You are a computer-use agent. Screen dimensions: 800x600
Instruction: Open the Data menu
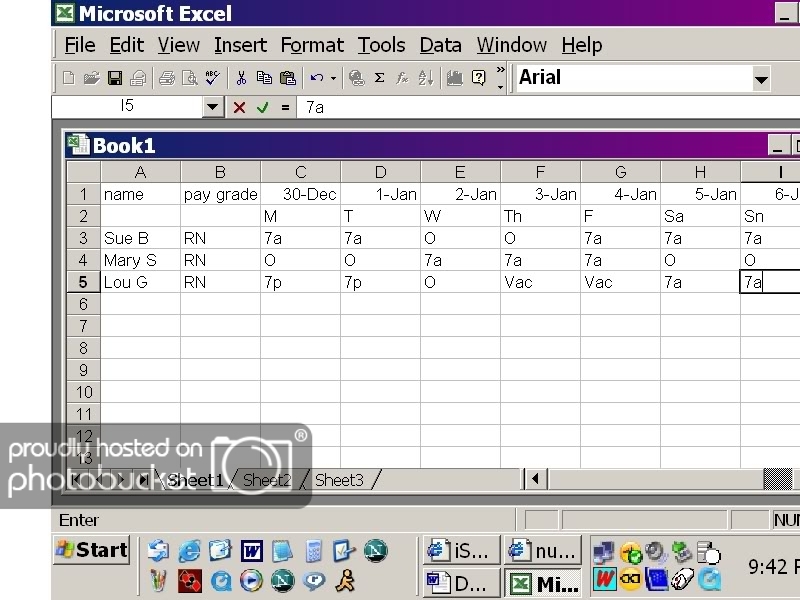(x=440, y=45)
